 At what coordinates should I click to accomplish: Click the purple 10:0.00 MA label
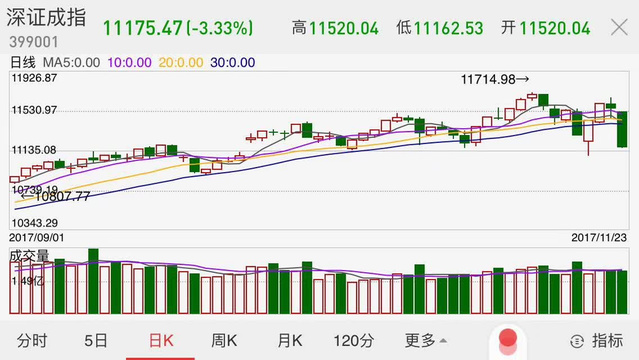click(130, 62)
